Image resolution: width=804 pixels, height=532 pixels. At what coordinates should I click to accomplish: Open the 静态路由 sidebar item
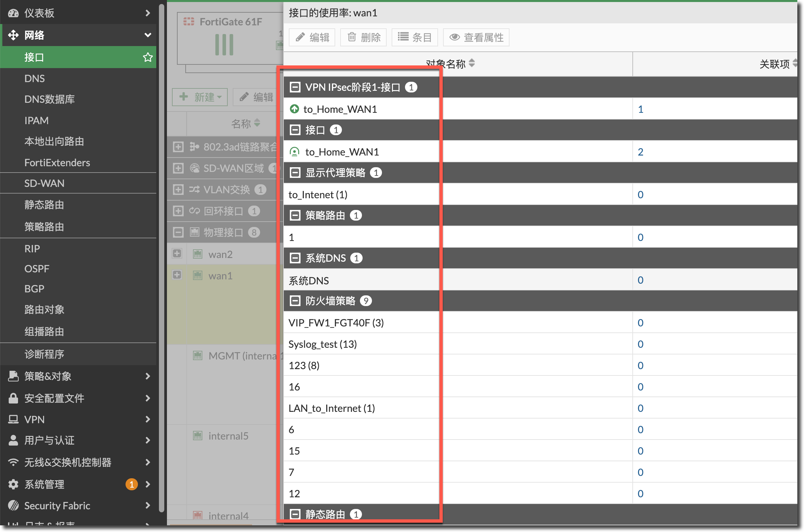pyautogui.click(x=44, y=205)
